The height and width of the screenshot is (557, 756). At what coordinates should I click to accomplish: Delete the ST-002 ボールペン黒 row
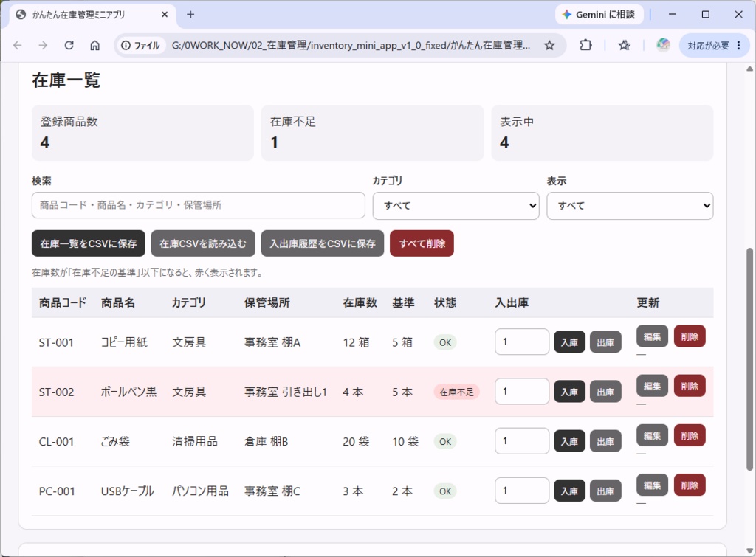[690, 386]
